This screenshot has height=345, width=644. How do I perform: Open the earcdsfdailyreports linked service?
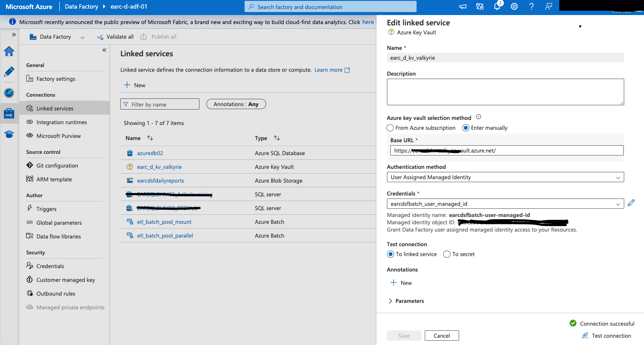tap(160, 180)
